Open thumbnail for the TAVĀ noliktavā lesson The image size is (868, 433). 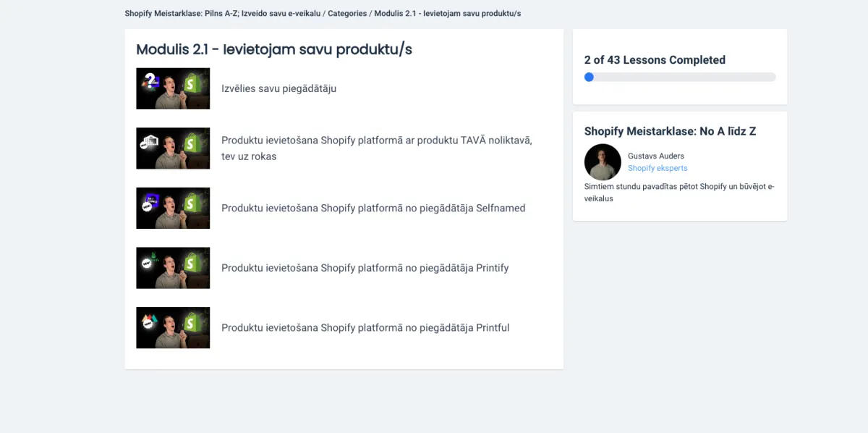coord(173,148)
